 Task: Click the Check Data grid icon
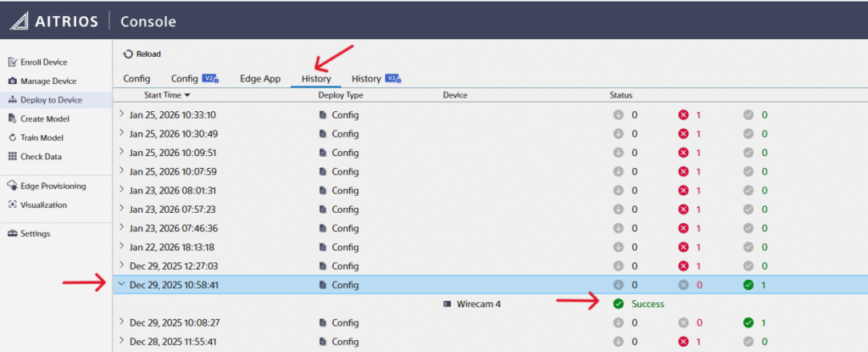tap(12, 156)
